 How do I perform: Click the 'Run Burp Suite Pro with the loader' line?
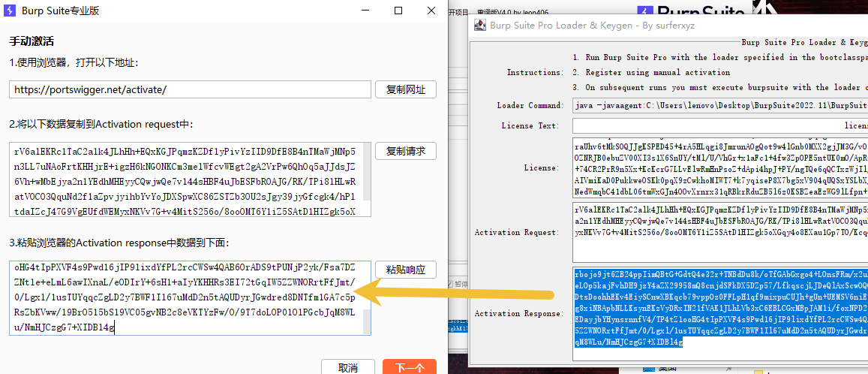click(720, 58)
